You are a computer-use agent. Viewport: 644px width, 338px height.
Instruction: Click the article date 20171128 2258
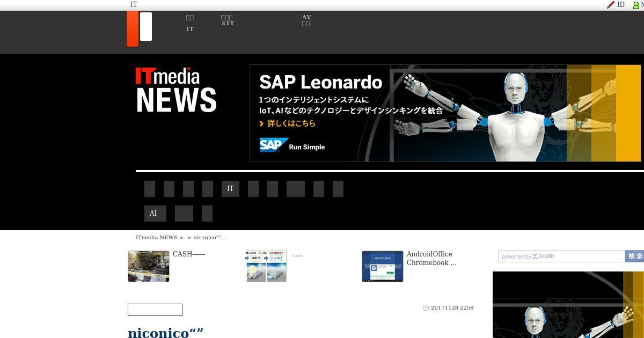pos(452,308)
